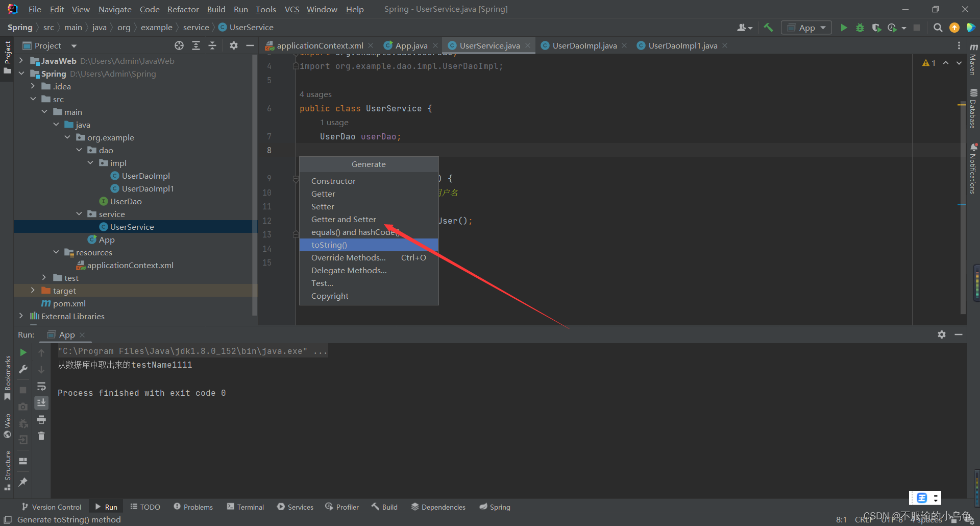
Task: Open Problems tool window
Action: [x=193, y=507]
